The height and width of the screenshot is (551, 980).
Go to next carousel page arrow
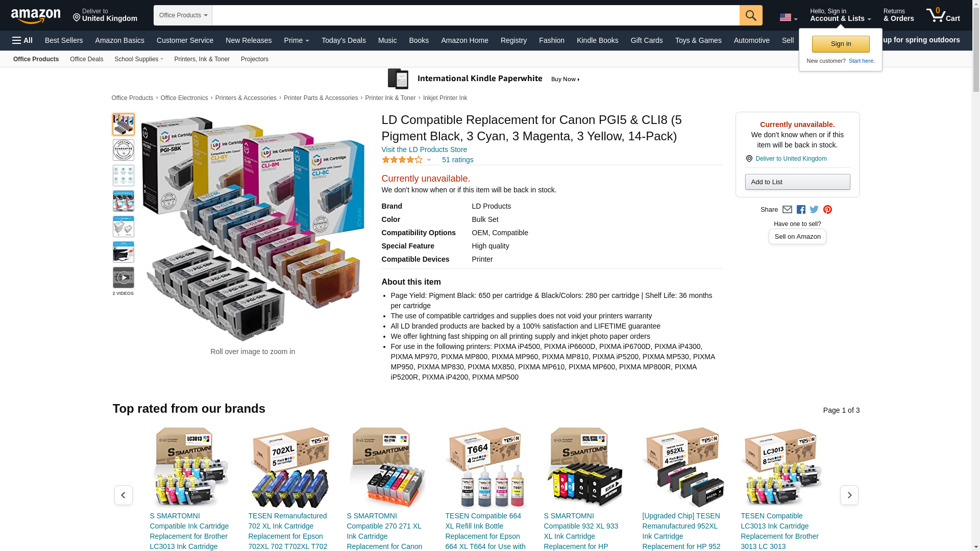pyautogui.click(x=849, y=495)
